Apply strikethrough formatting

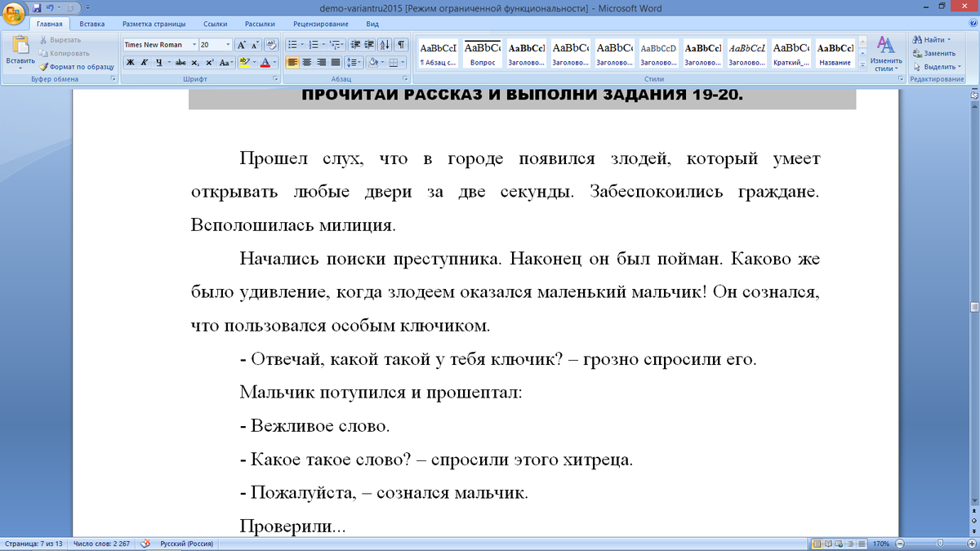point(180,62)
